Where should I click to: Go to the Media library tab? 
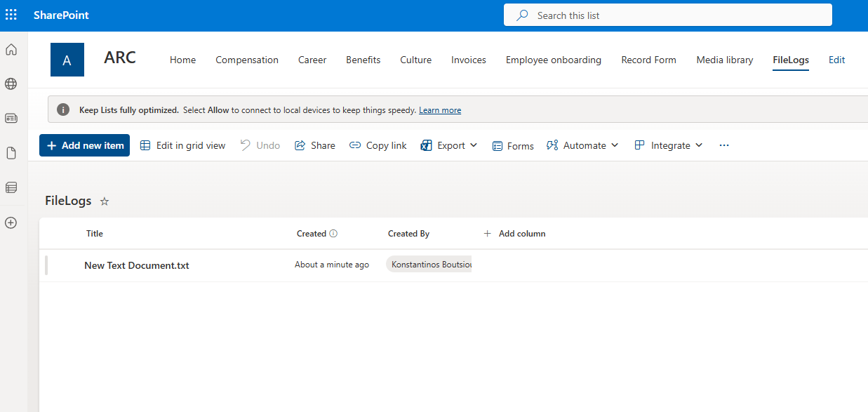724,60
